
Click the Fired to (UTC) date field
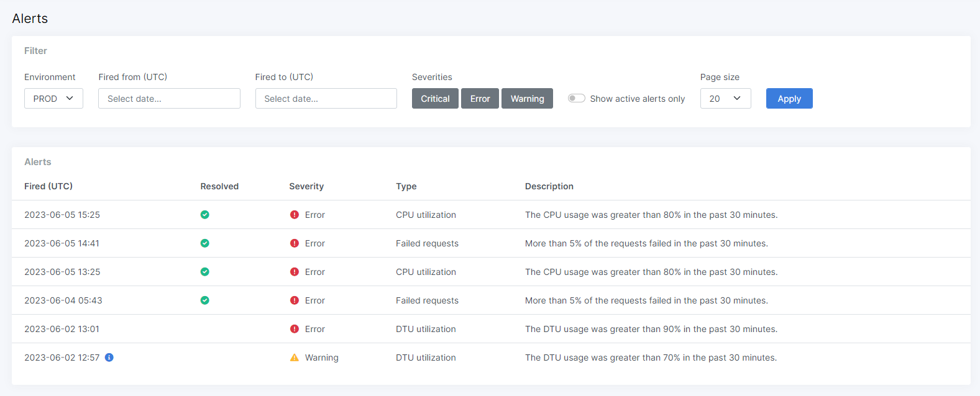click(x=326, y=99)
